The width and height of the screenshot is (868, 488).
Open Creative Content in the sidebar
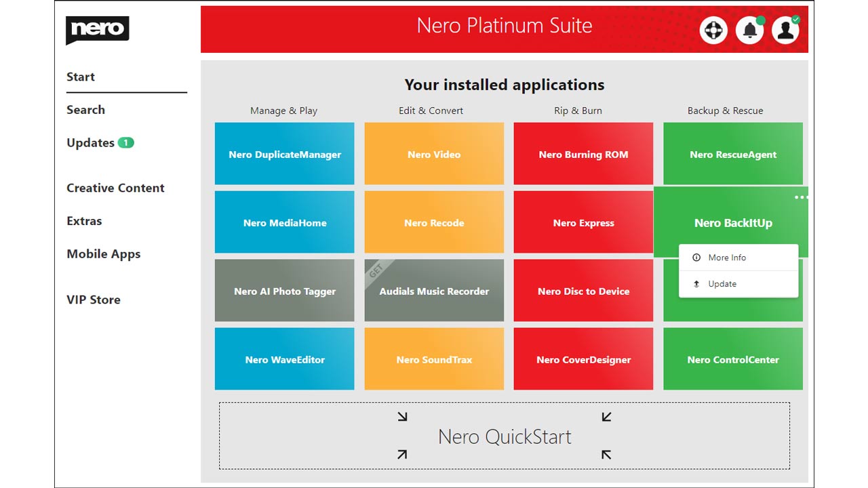tap(115, 188)
